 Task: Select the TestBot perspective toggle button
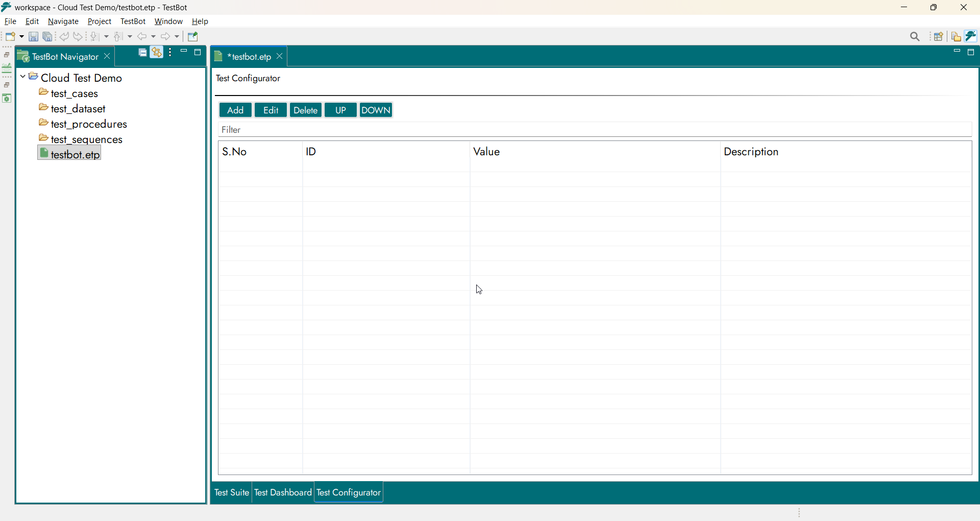pos(971,36)
